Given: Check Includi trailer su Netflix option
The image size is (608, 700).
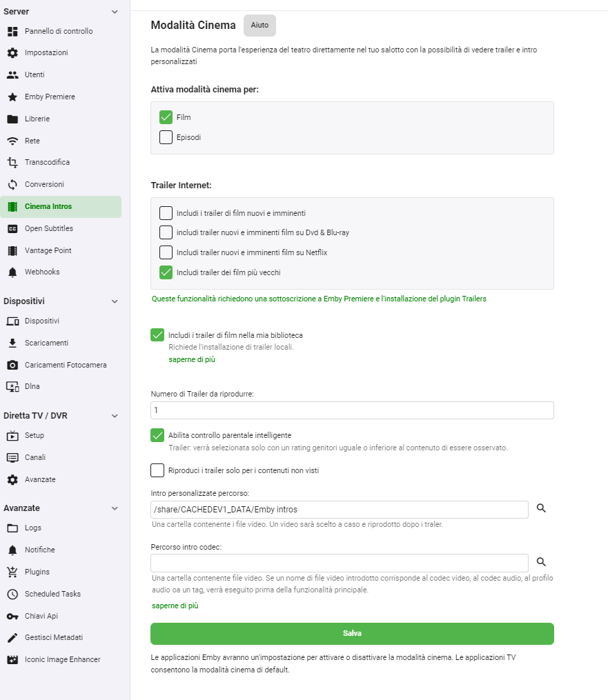Looking at the screenshot, I should [166, 252].
